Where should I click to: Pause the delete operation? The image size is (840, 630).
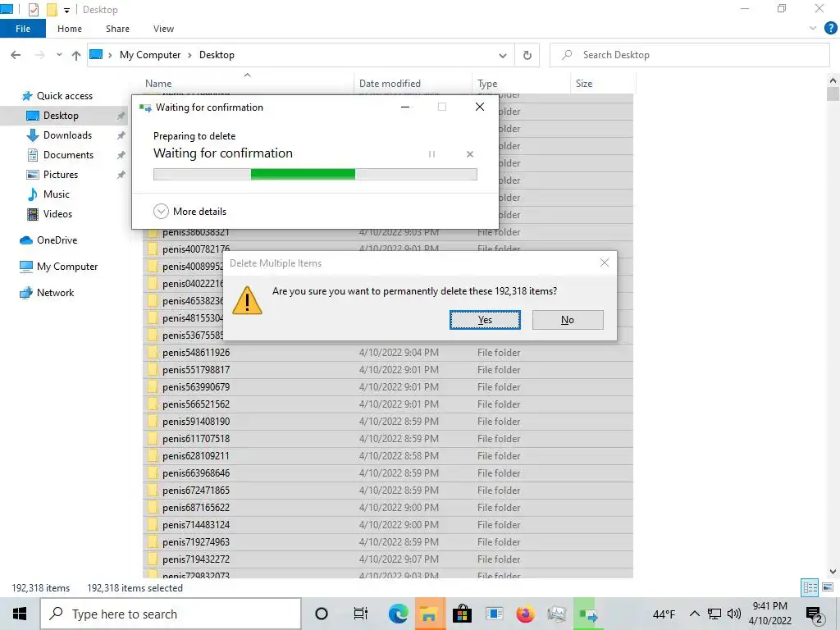pos(431,154)
